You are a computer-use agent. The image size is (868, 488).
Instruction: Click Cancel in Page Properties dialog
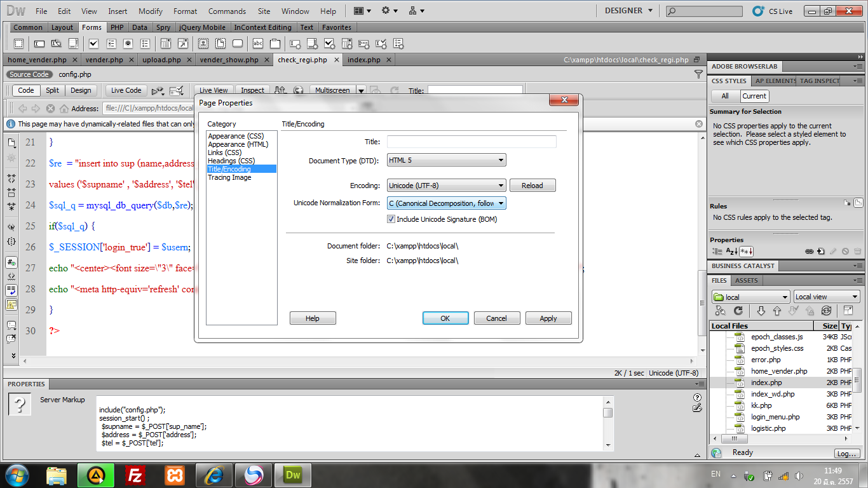click(x=497, y=318)
